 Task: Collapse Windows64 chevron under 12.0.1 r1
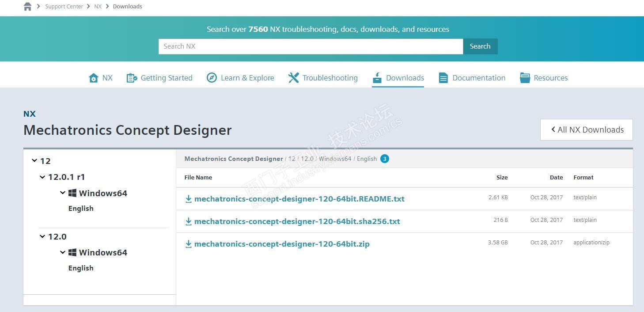[63, 193]
